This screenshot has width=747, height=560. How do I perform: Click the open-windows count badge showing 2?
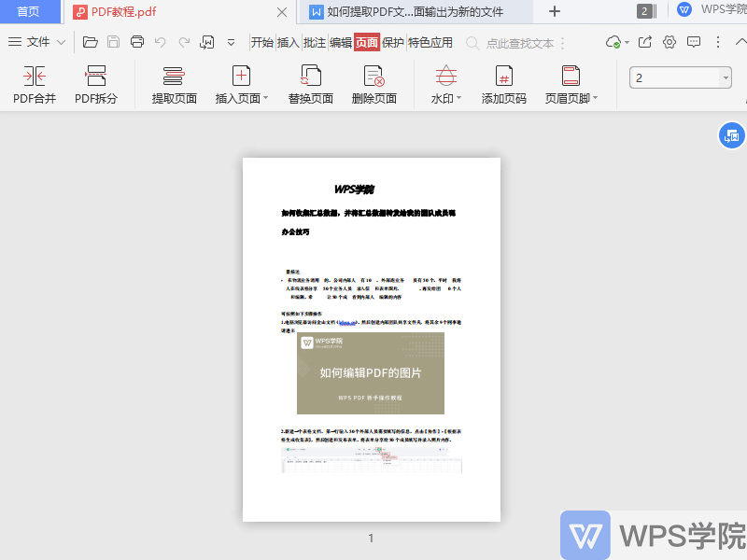click(644, 11)
